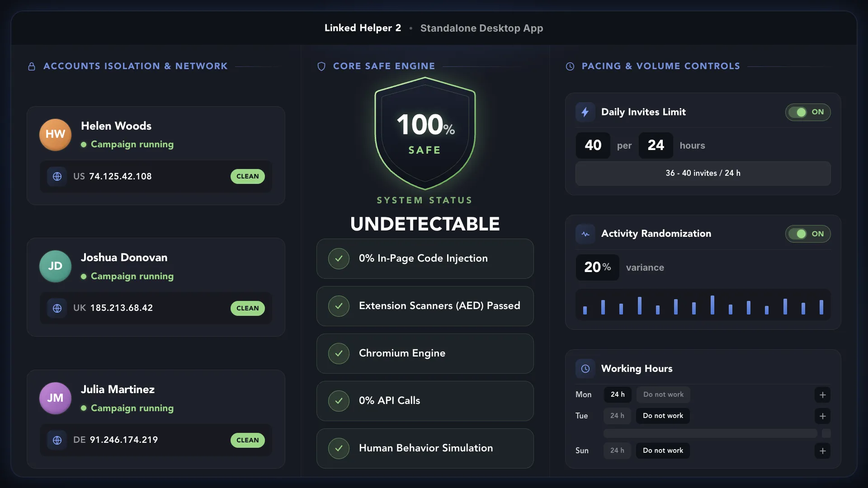Select Julia Martinez JM avatar
This screenshot has width=868, height=488.
click(55, 398)
